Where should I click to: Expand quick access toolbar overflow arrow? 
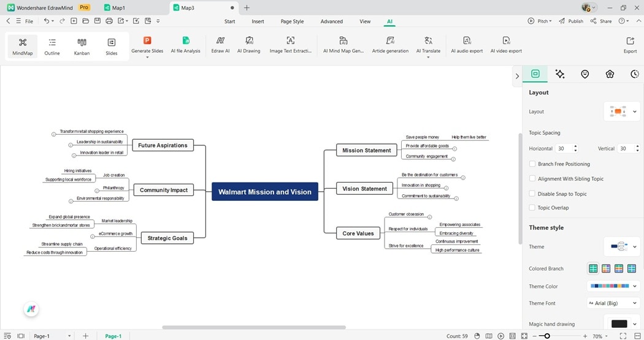158,21
